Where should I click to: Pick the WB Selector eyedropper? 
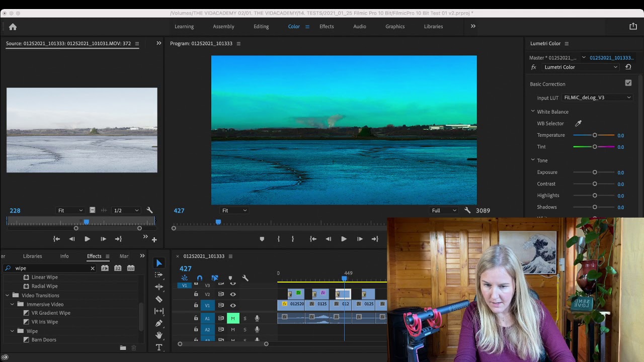[x=578, y=123]
